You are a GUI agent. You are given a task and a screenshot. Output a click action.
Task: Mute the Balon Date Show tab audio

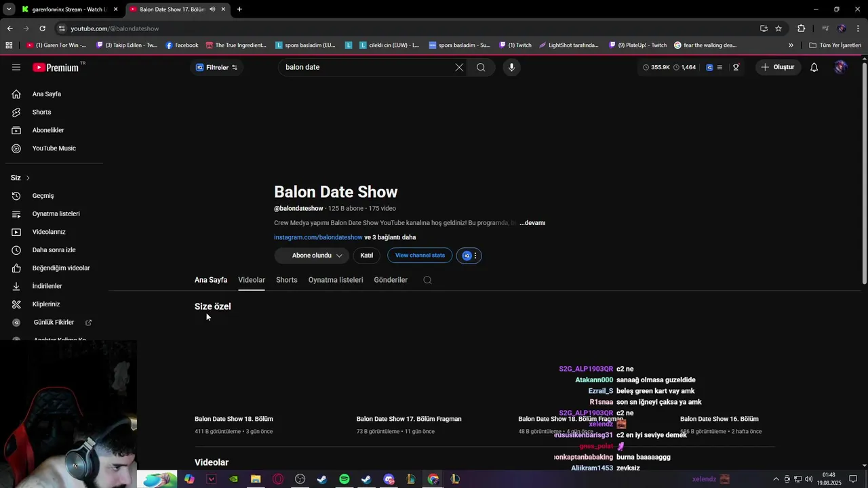click(212, 9)
